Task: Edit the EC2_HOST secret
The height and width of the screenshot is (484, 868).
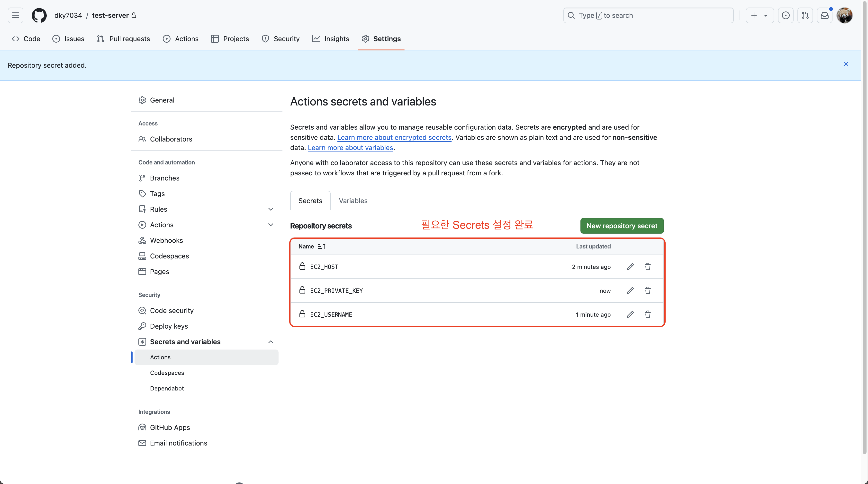Action: pos(630,266)
